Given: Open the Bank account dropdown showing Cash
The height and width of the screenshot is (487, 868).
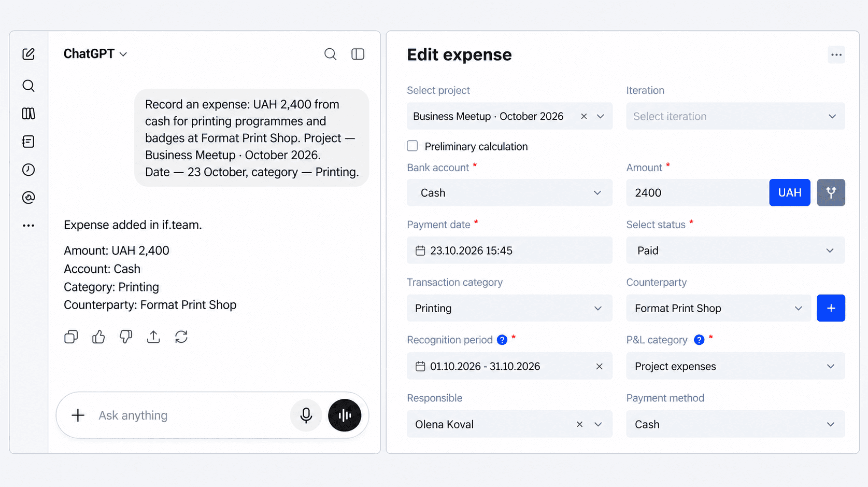Looking at the screenshot, I should coord(509,192).
